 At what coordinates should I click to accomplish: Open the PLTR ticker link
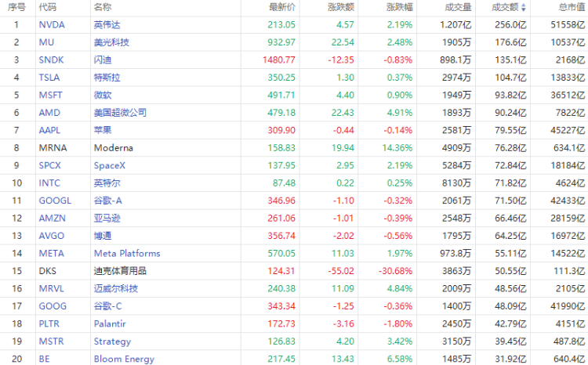pos(49,324)
